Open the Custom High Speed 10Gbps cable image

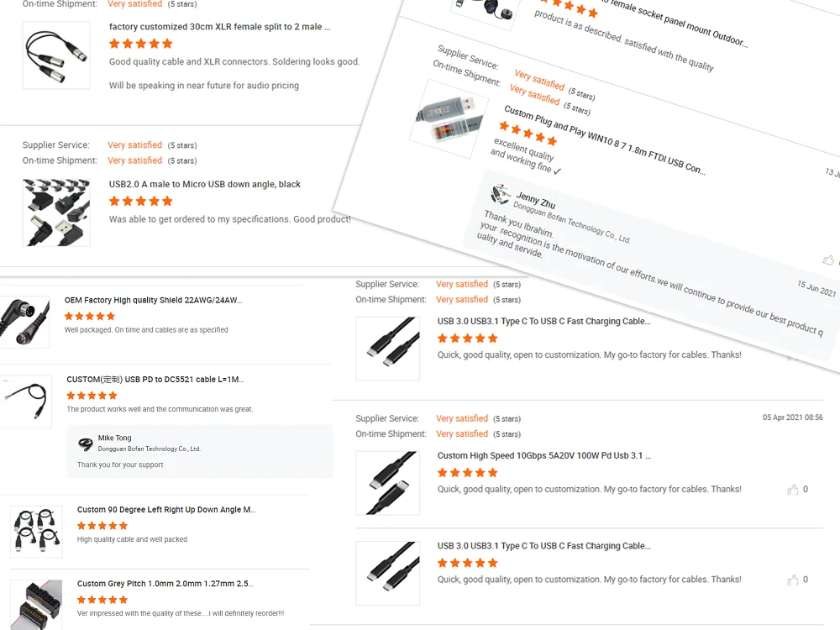tap(388, 483)
